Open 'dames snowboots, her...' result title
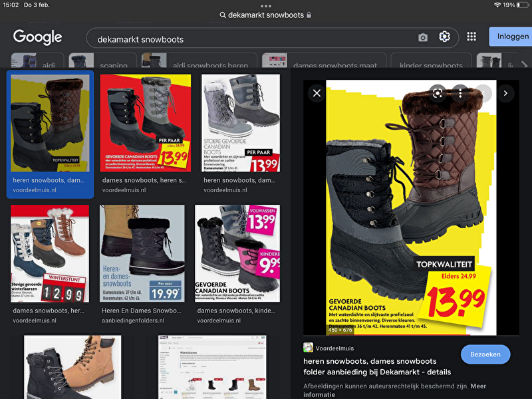The image size is (532, 399). click(49, 311)
